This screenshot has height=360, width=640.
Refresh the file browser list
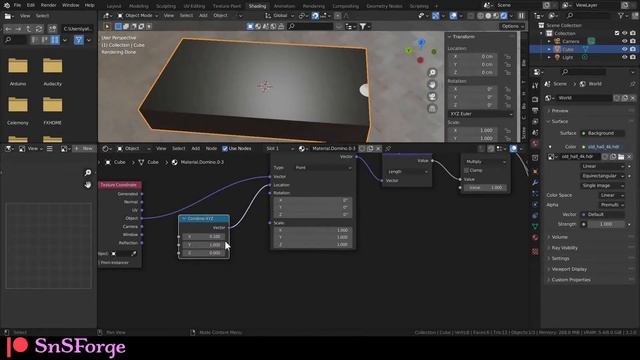(39, 29)
